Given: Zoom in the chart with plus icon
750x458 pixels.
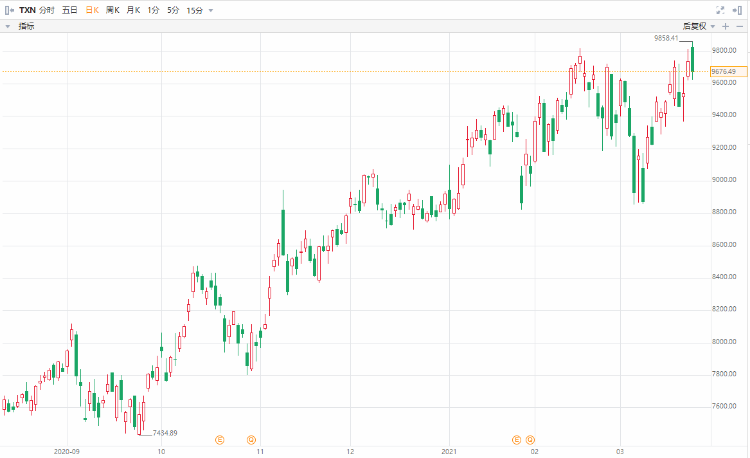Looking at the screenshot, I should pyautogui.click(x=725, y=25).
